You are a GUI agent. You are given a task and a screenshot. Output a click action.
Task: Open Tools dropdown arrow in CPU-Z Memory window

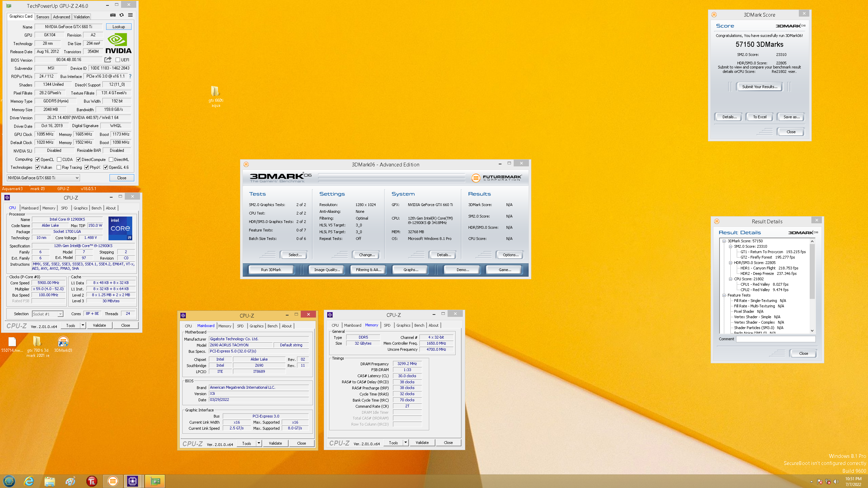[x=405, y=443]
